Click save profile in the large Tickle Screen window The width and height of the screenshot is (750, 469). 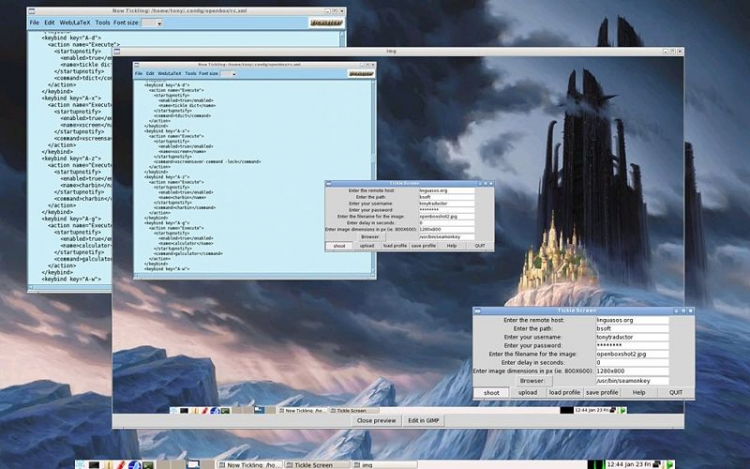pyautogui.click(x=602, y=393)
